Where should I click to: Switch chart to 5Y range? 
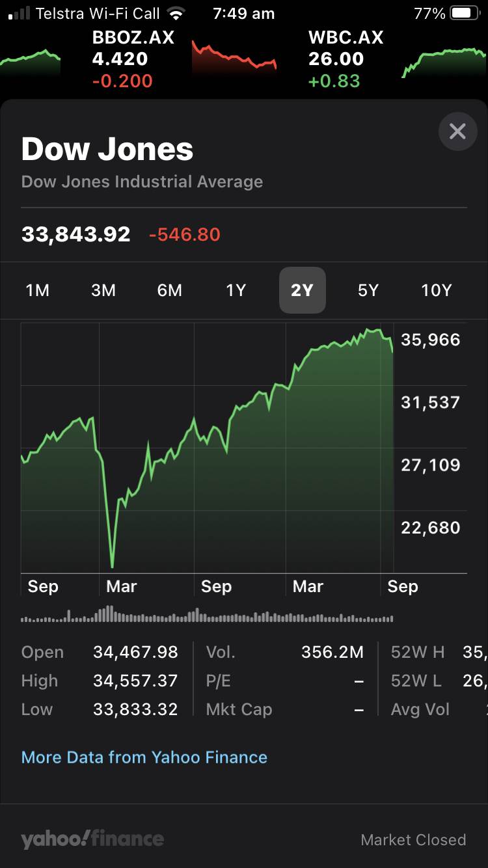[368, 290]
